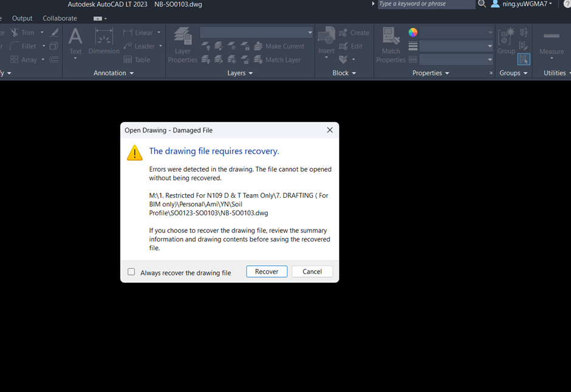The image size is (571, 392).
Task: Toggle Group Selection on/off icon
Action: pyautogui.click(x=524, y=59)
